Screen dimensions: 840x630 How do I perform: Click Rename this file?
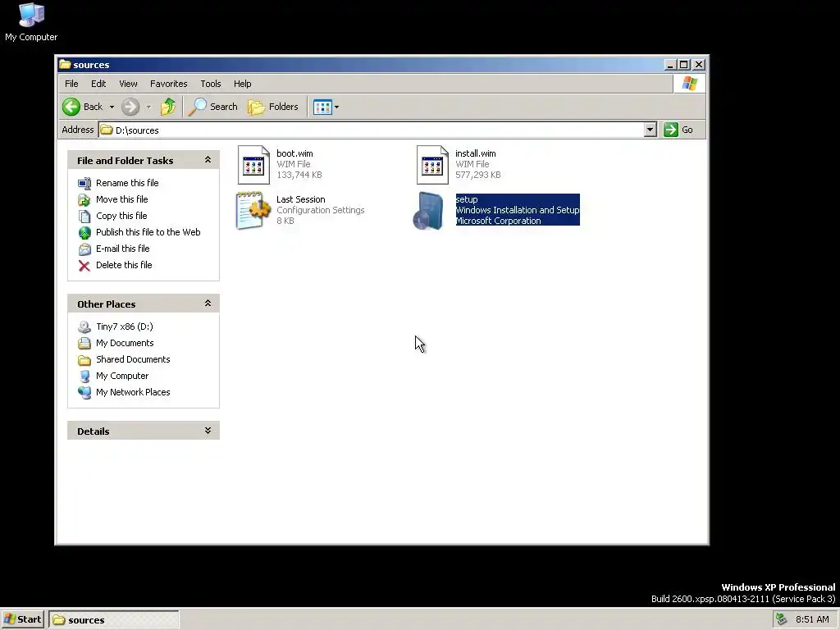[127, 183]
